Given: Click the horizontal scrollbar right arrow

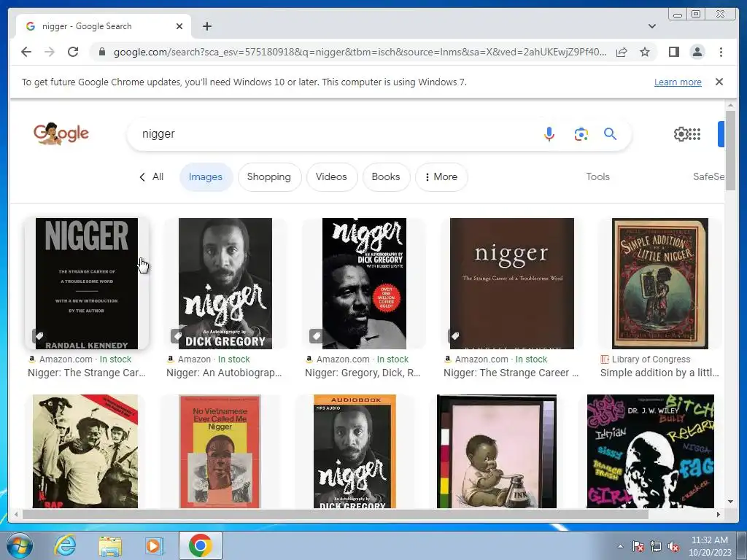Looking at the screenshot, I should click(x=719, y=514).
